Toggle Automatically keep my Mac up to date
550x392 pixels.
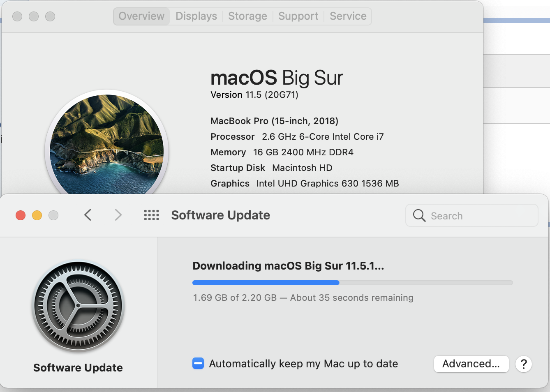tap(198, 364)
